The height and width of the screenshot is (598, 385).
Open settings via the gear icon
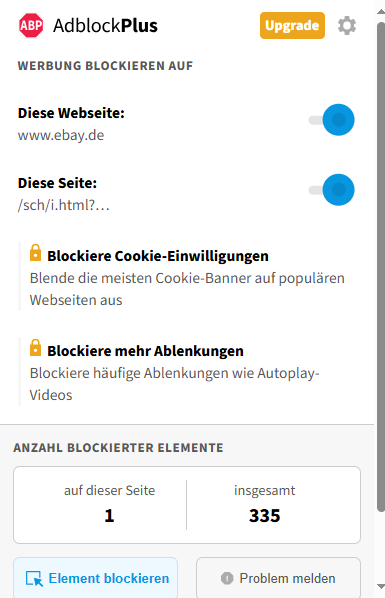coord(347,26)
